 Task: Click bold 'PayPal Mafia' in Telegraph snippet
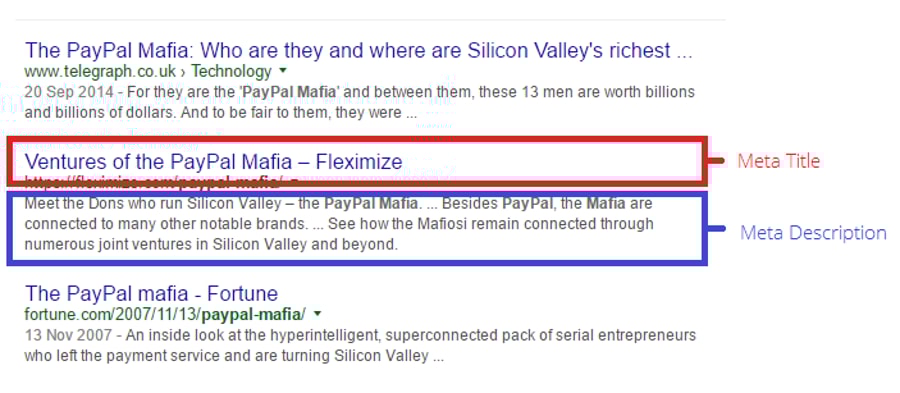(289, 92)
